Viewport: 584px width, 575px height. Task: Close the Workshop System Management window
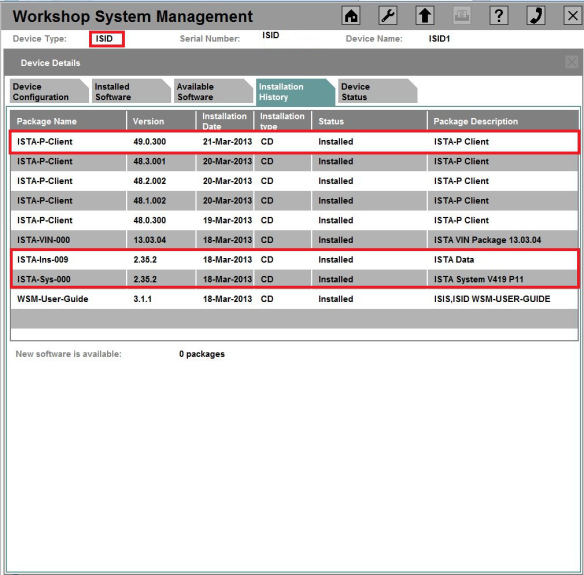572,16
